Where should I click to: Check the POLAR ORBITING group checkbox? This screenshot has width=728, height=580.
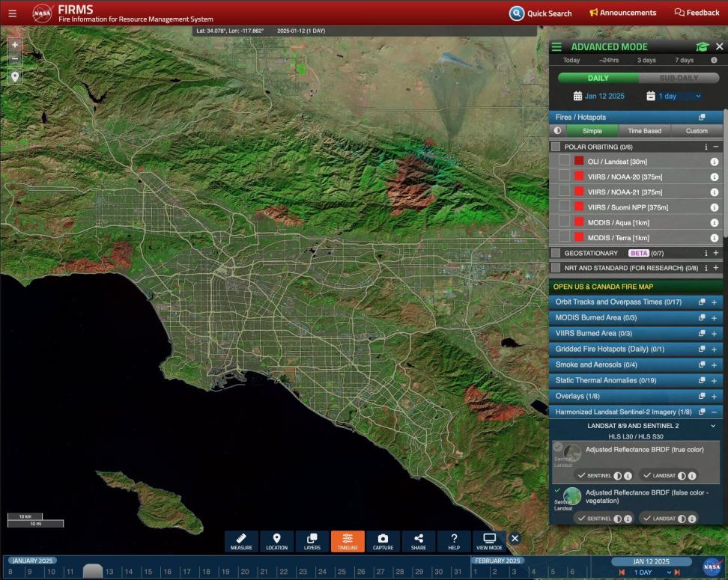click(556, 147)
